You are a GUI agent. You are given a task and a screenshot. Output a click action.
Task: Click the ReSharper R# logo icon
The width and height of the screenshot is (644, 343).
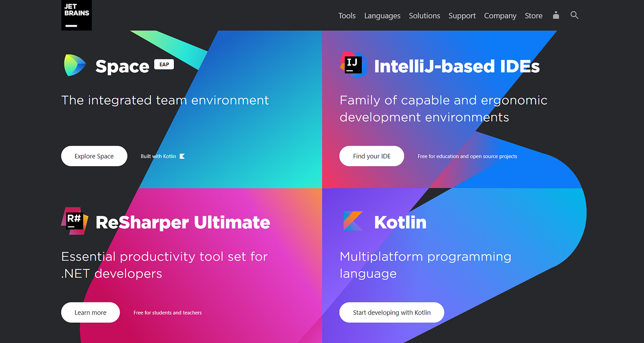point(75,221)
